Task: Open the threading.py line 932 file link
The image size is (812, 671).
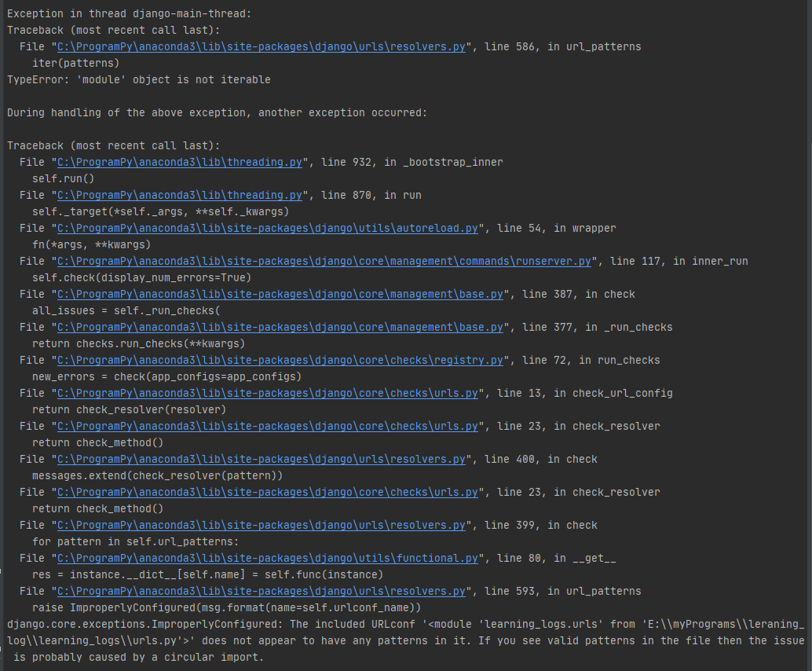Action: click(x=181, y=162)
